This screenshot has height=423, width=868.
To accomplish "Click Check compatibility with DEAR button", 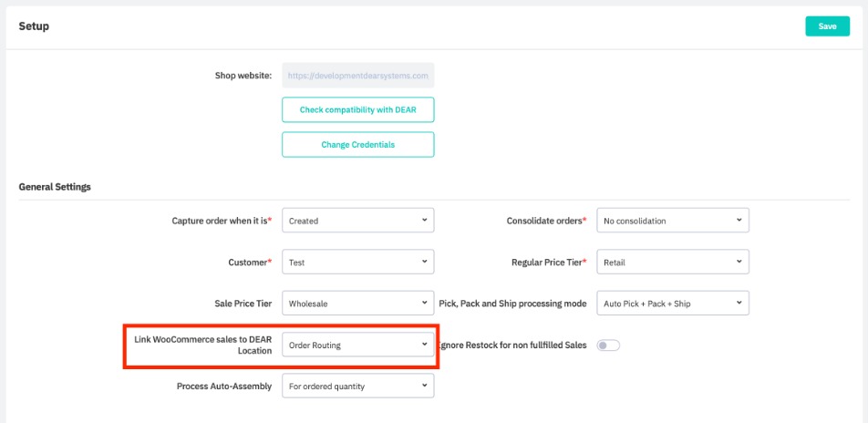I will coord(357,109).
